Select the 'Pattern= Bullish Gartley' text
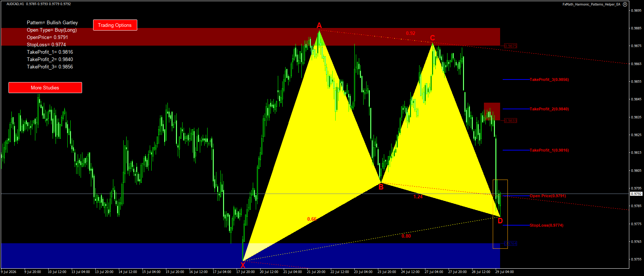Viewport: 644px width, 276px height. [52, 22]
